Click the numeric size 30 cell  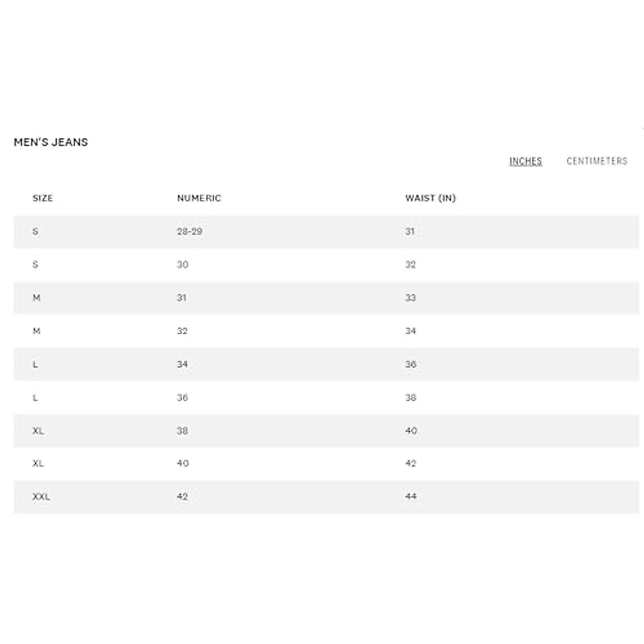point(182,265)
